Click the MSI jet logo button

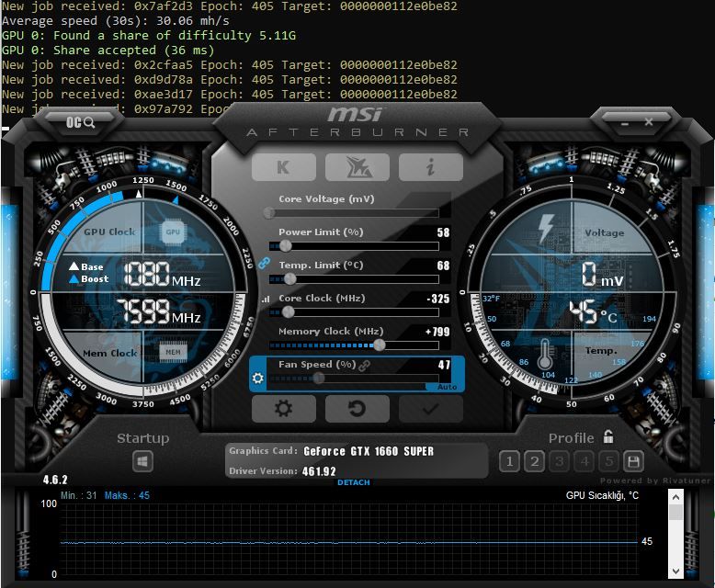(357, 167)
